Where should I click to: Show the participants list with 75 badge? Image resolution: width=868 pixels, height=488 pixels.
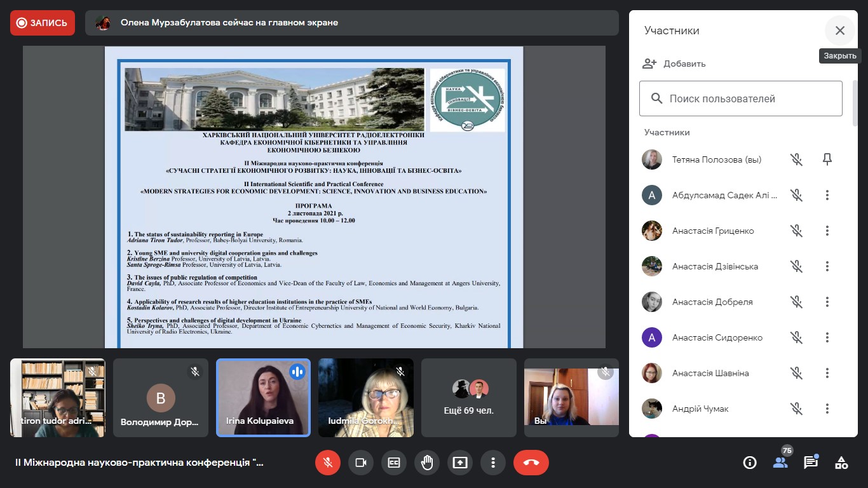coord(780,463)
